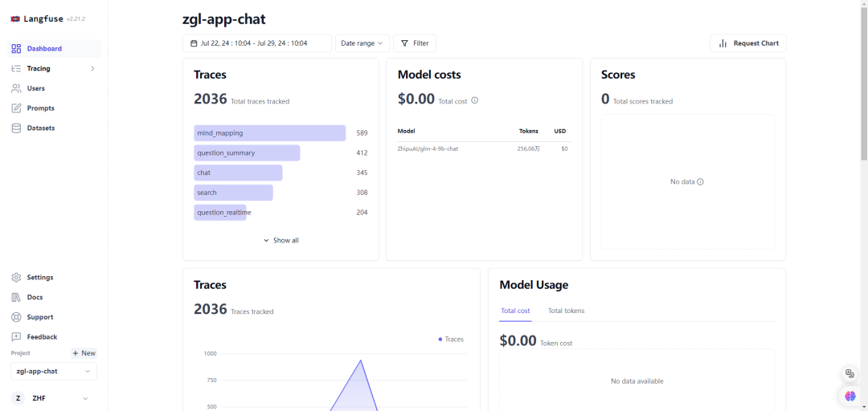Open Settings gear in sidebar
This screenshot has width=868, height=411.
pos(16,278)
